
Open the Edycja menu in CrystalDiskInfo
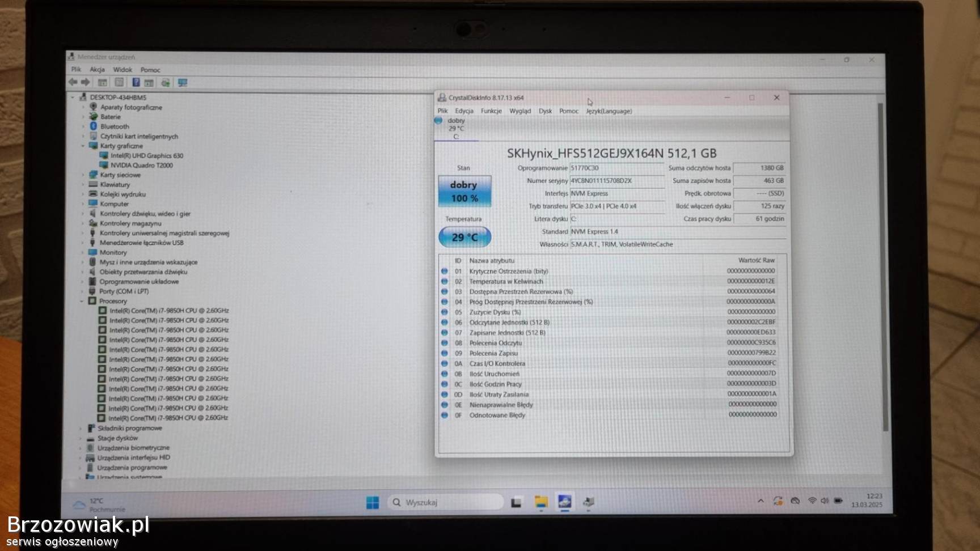464,111
